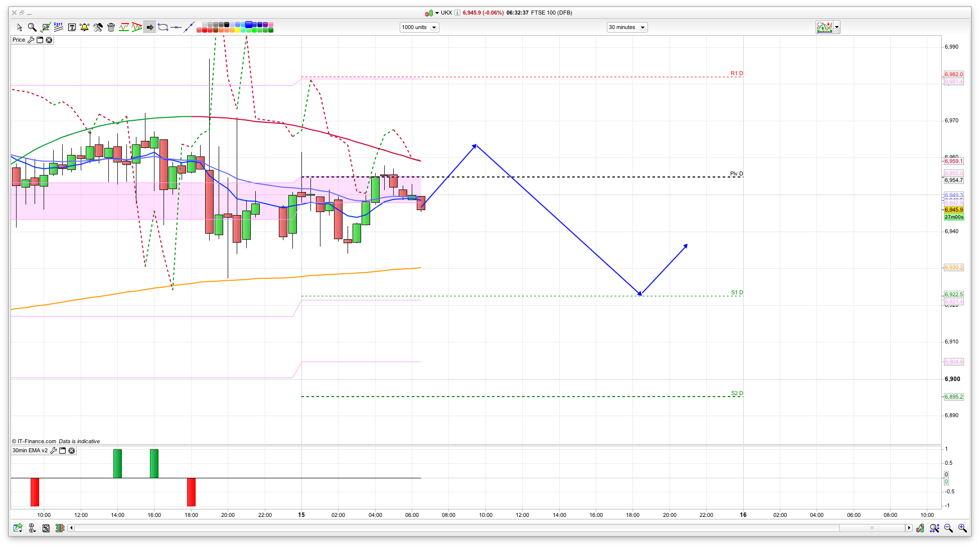Open 30min EMA v2 settings wrench
Screen dimensions: 980x547
[x=53, y=451]
